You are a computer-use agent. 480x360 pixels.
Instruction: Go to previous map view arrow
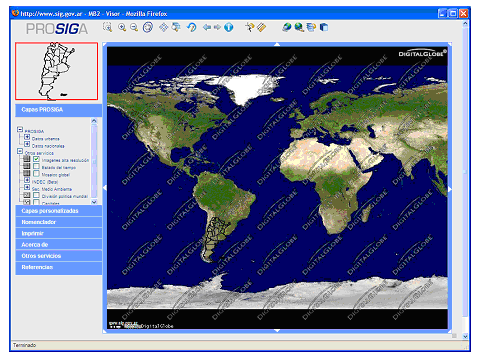pyautogui.click(x=207, y=27)
